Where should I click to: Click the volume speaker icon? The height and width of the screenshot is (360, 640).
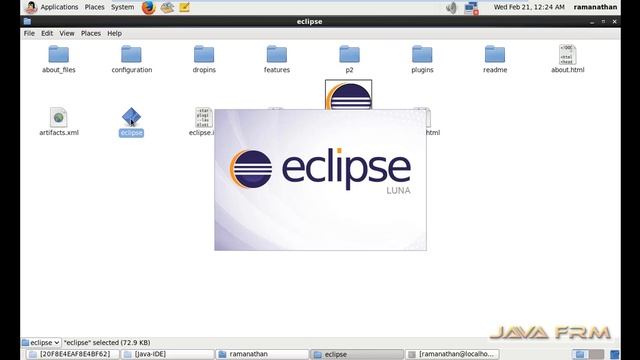[x=451, y=7]
